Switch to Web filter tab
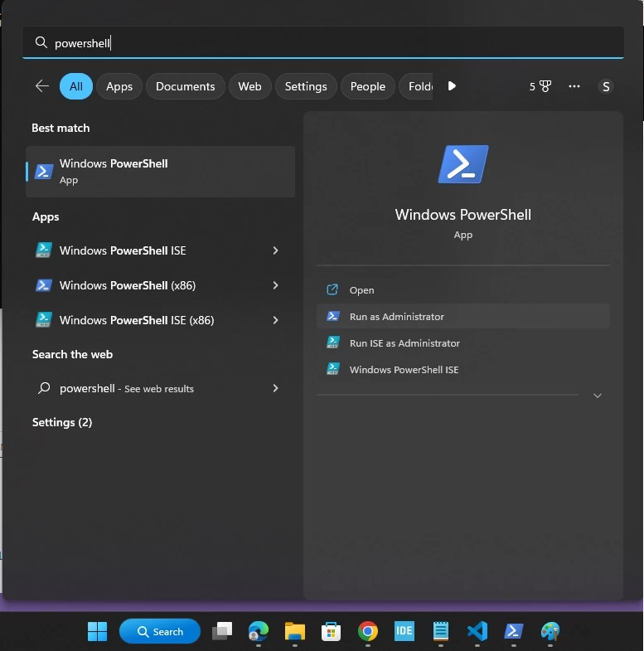The image size is (644, 651). (x=249, y=86)
